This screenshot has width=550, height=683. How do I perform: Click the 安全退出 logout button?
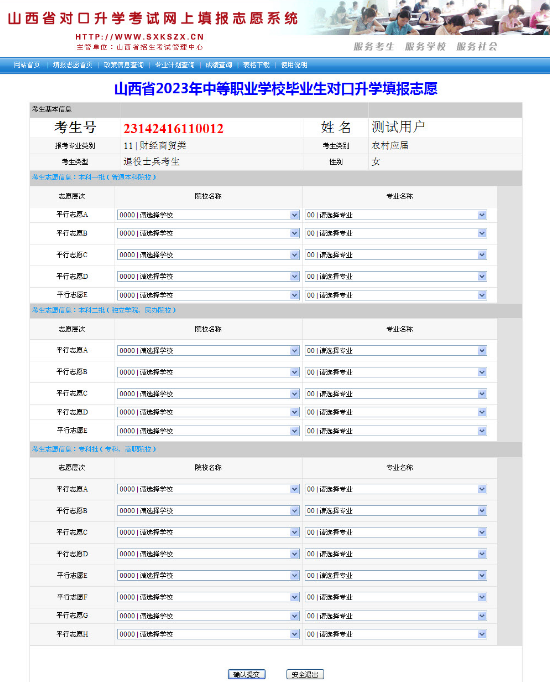pos(305,674)
